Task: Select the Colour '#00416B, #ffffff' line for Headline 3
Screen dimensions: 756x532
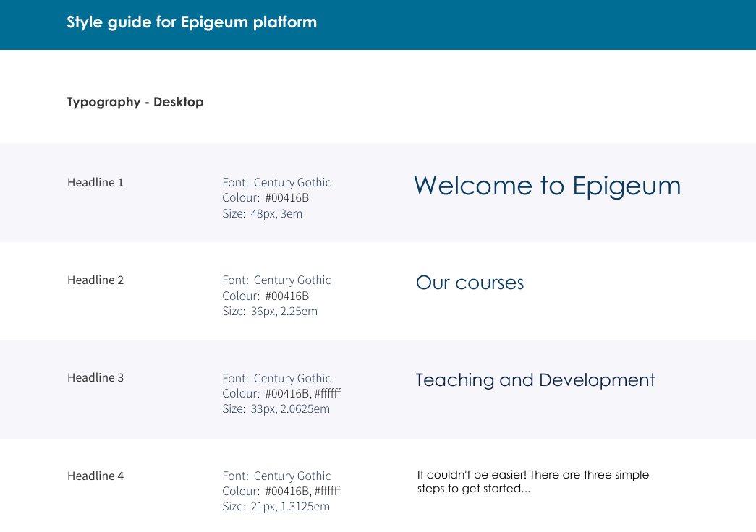Action: coord(281,393)
